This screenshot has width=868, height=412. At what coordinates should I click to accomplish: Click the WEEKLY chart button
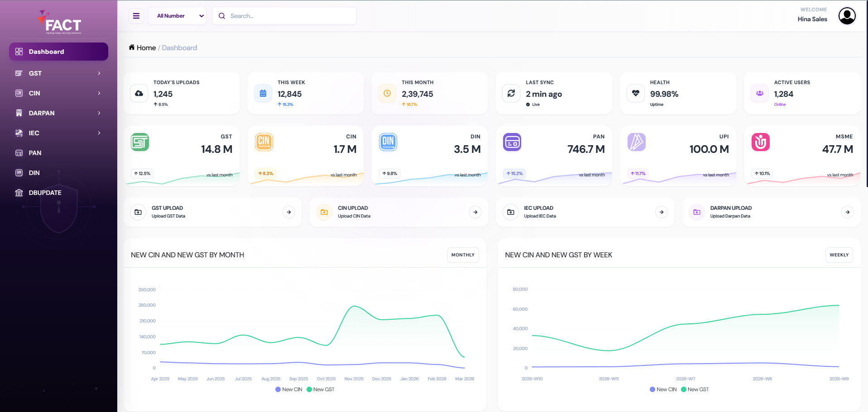839,255
